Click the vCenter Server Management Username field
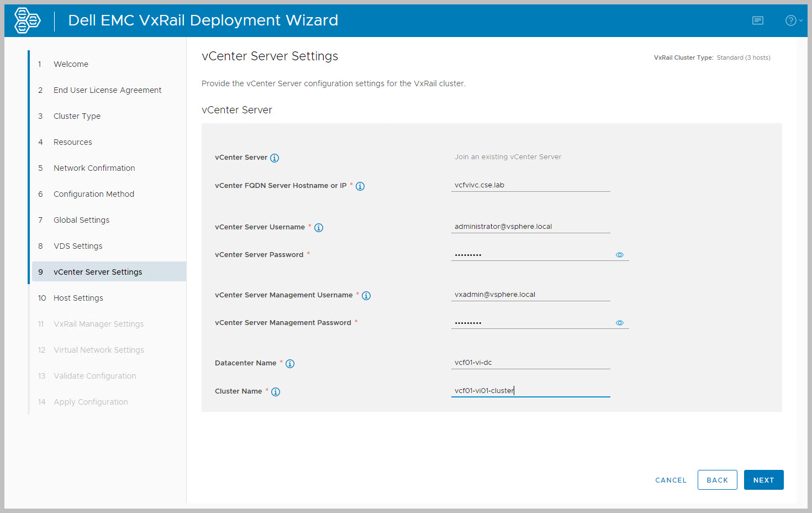The image size is (812, 513). [x=530, y=295]
